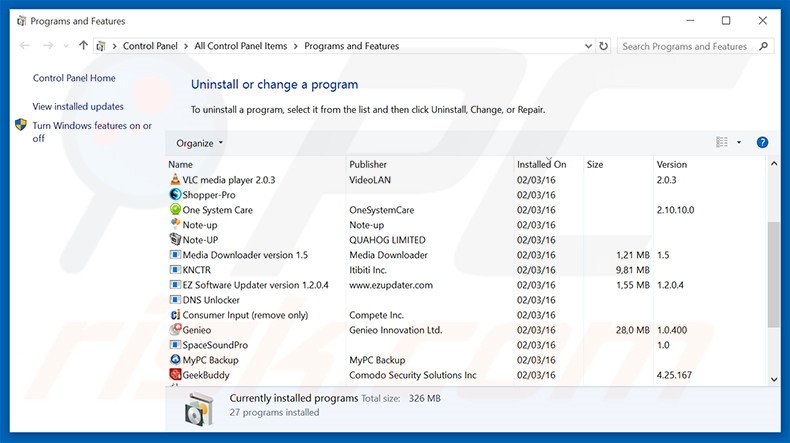Click the GeekBuddy program icon
The width and height of the screenshot is (790, 443).
click(x=175, y=374)
